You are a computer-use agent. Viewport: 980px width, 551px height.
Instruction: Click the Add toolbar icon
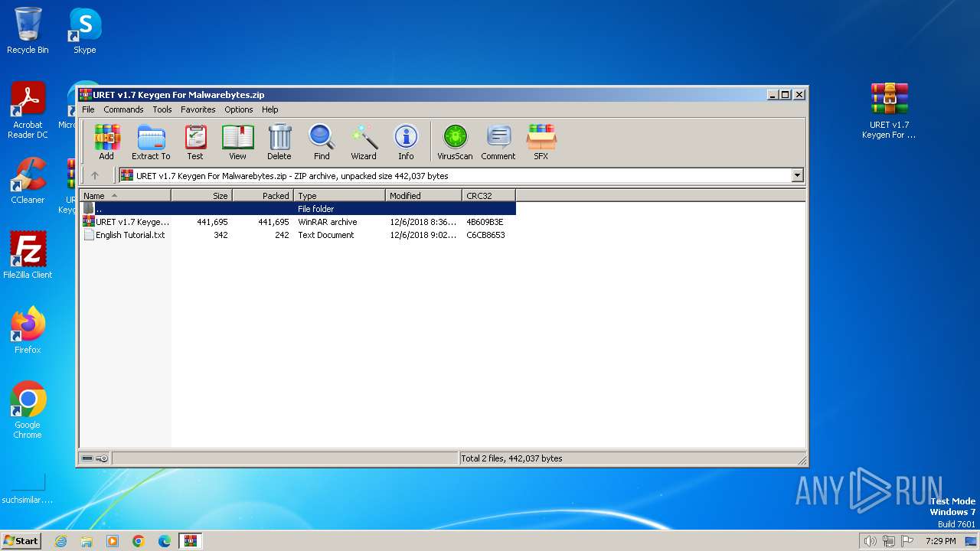(106, 142)
